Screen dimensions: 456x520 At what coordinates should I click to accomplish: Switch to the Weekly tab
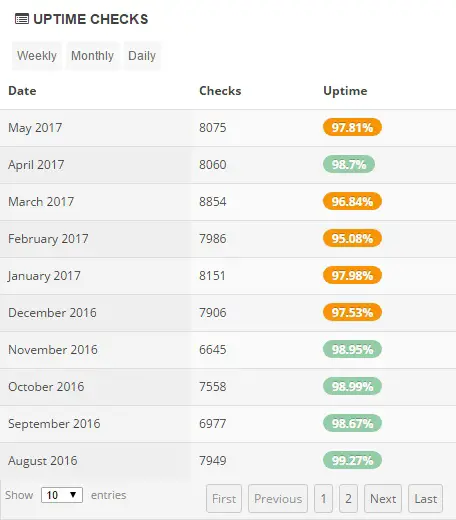37,56
